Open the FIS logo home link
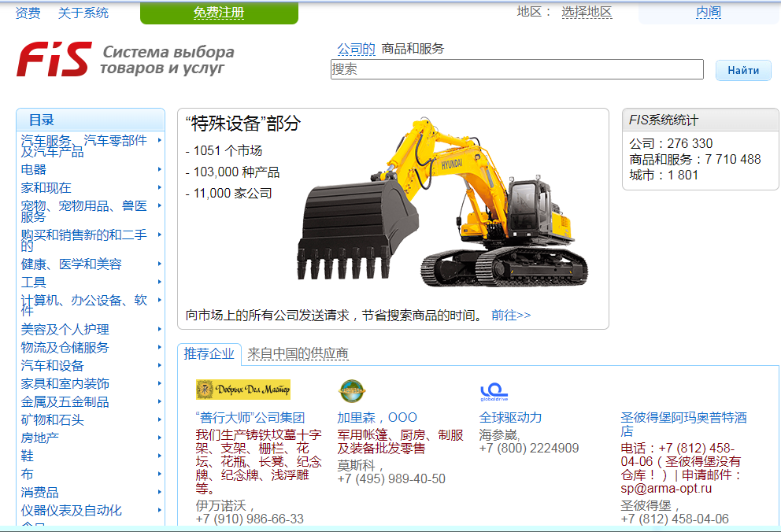 pyautogui.click(x=54, y=59)
